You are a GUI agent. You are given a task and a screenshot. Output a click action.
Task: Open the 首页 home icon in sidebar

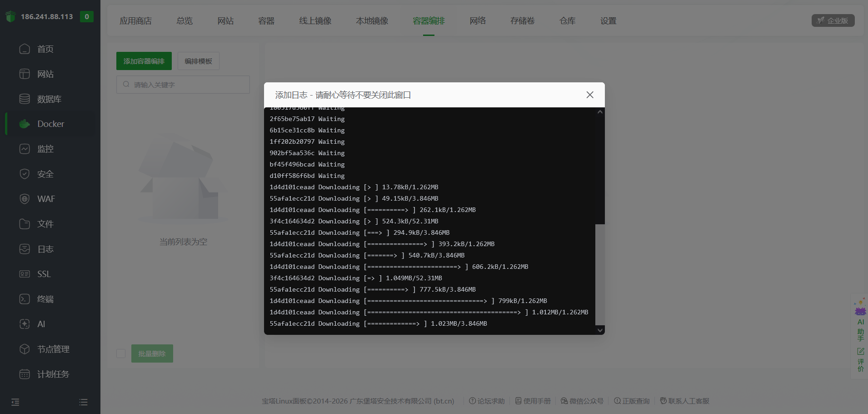point(25,49)
